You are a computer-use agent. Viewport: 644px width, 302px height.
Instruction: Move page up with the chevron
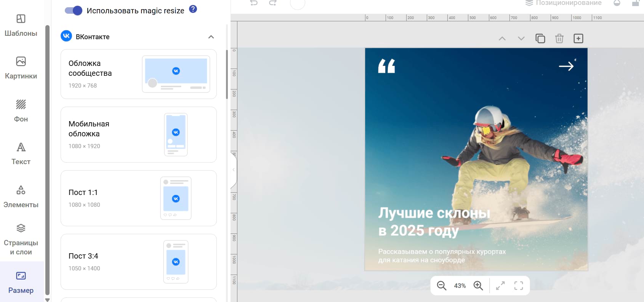[x=502, y=38]
